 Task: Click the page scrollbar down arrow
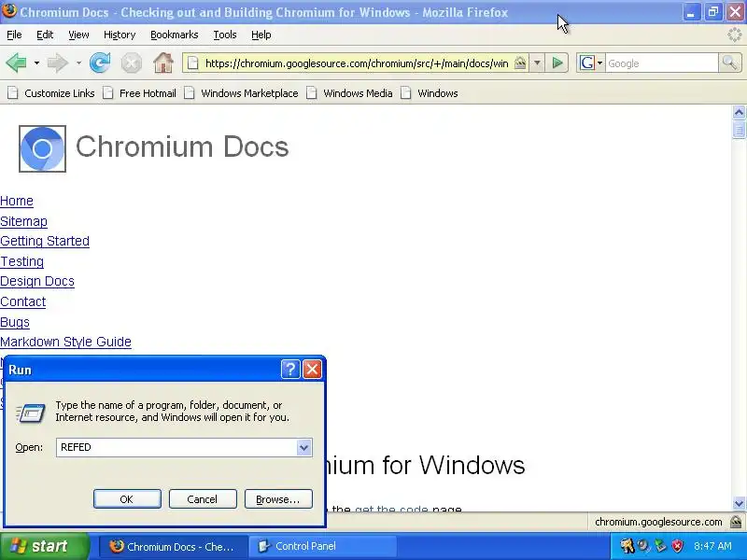[739, 503]
